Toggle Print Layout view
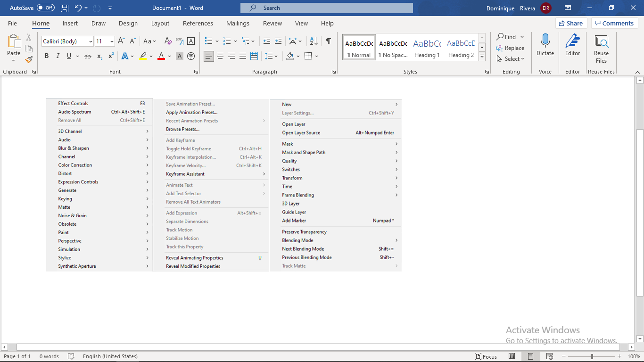This screenshot has width=644, height=362. pyautogui.click(x=530, y=356)
